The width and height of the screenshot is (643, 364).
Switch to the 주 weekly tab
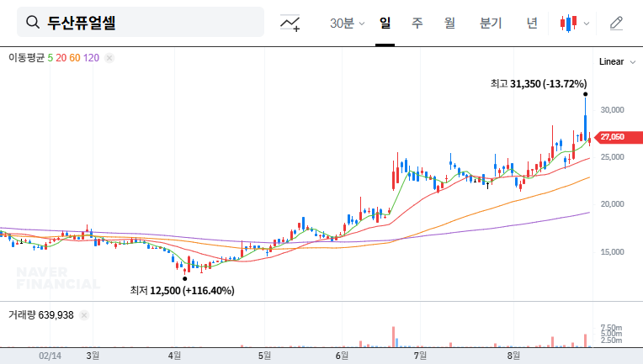417,23
